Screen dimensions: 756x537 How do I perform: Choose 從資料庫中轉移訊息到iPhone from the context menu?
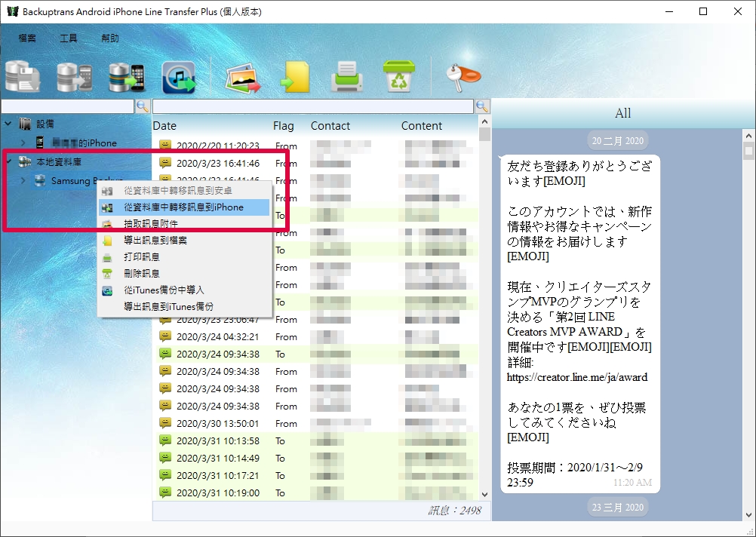coord(184,207)
